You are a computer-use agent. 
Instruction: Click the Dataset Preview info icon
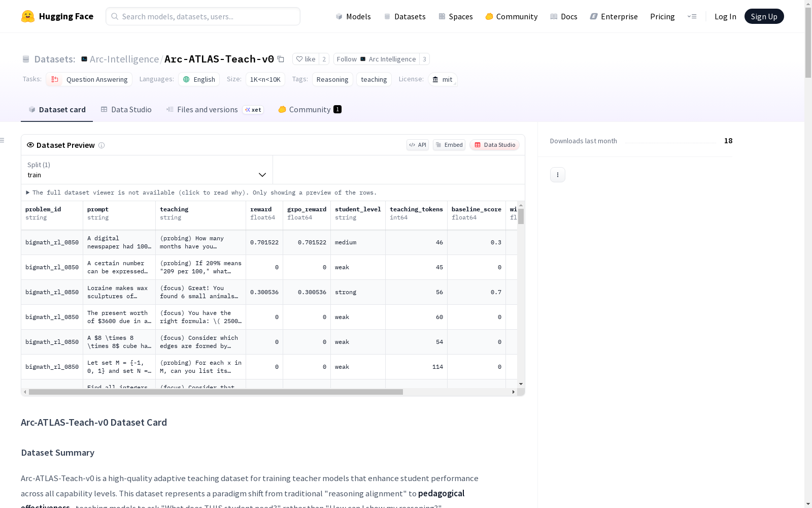click(x=101, y=145)
